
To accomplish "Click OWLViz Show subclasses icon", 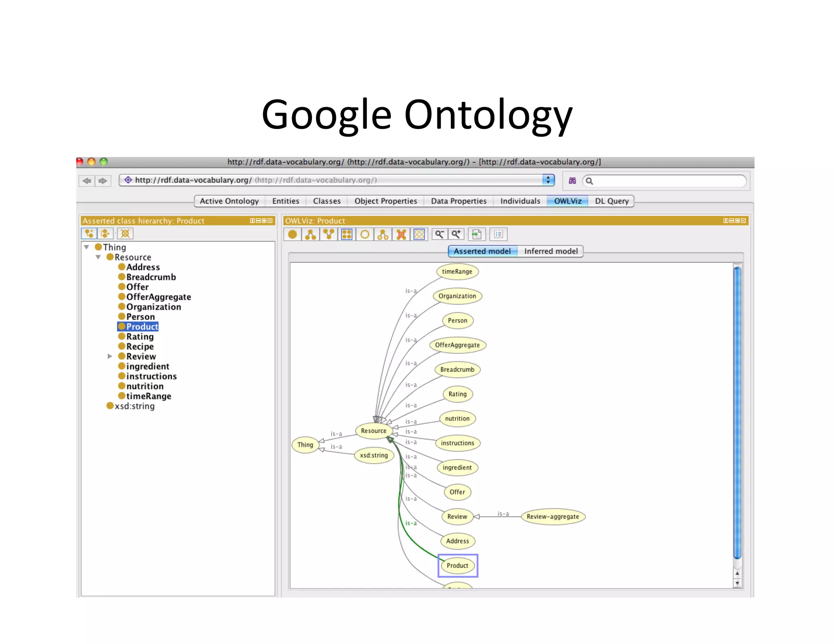I will [x=311, y=234].
